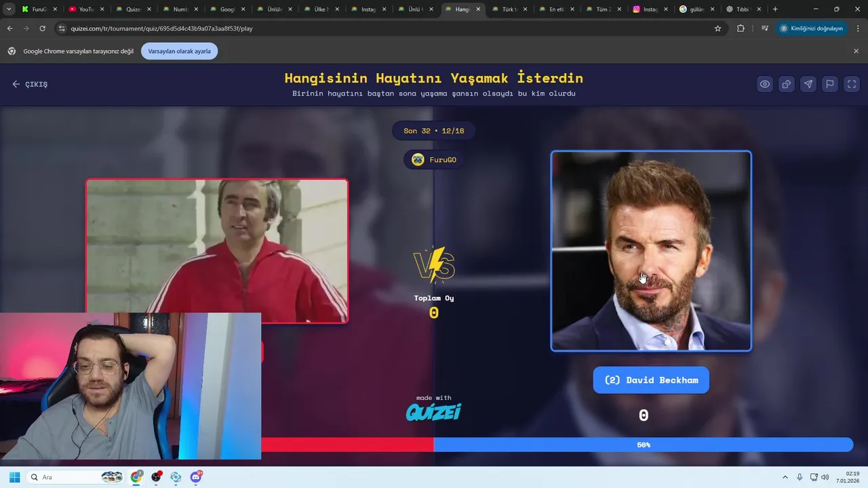Toggle fullscreen mode icon
The image size is (868, 488).
click(x=852, y=84)
